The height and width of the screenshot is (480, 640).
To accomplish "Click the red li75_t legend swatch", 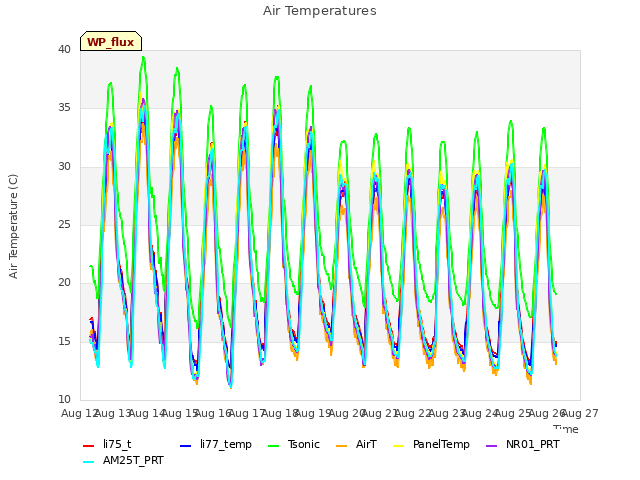I will 89,446.
